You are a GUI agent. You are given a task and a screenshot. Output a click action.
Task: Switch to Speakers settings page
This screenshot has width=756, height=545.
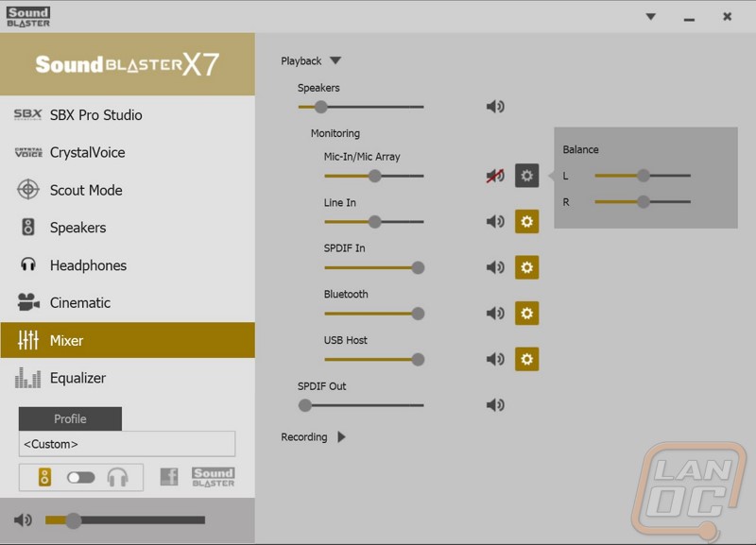128,228
